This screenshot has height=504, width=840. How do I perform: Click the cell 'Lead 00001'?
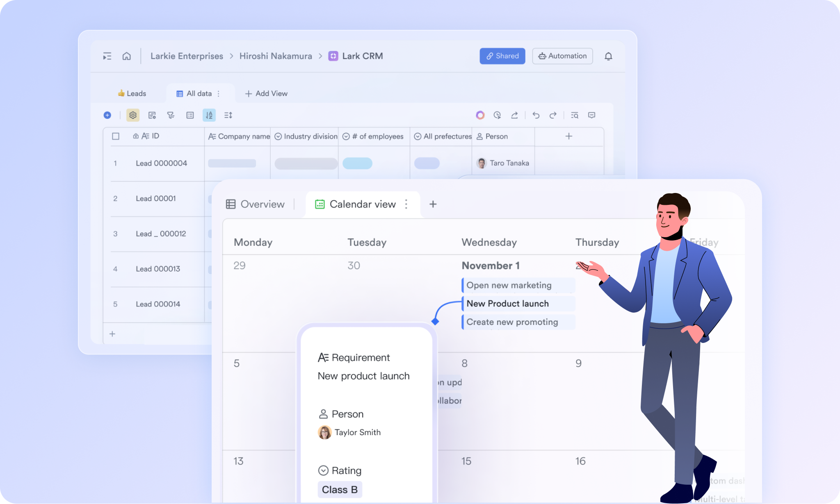click(x=156, y=199)
